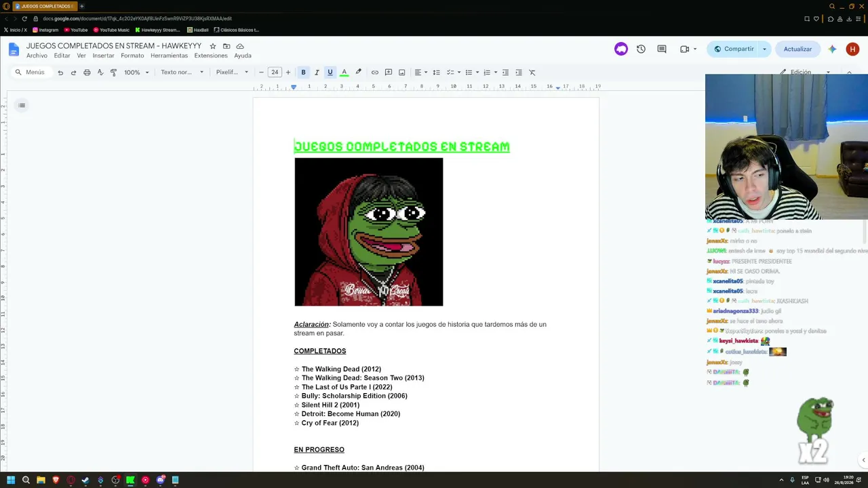Print the document using the printer icon

87,73
